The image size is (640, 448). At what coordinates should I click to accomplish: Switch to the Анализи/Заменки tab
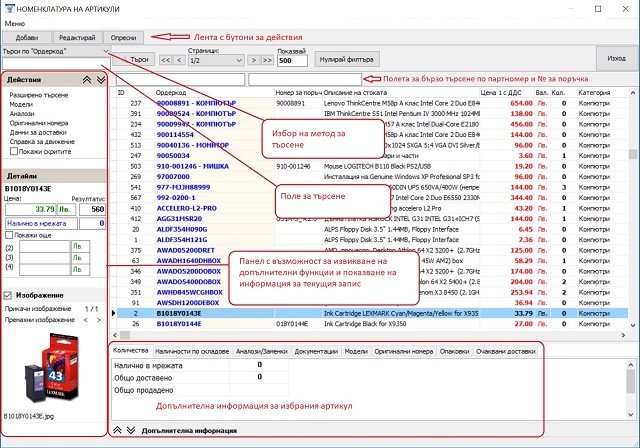click(262, 351)
